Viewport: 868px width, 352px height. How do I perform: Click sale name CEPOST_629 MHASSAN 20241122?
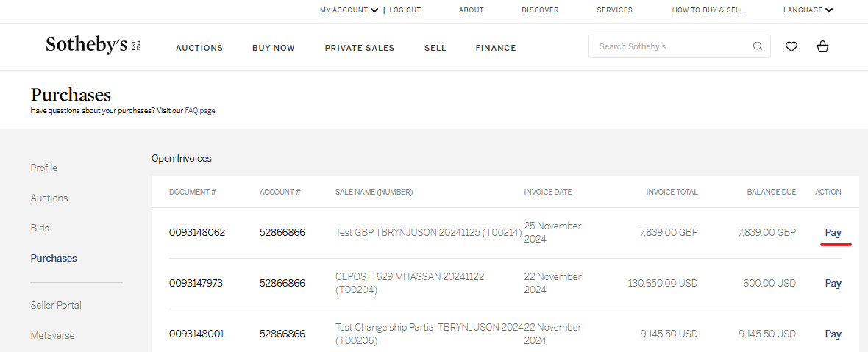coord(410,283)
